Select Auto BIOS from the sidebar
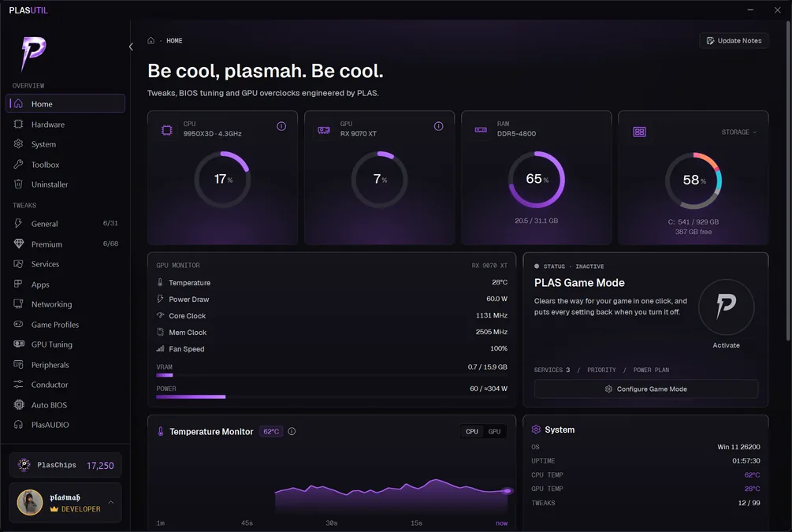 tap(65, 404)
